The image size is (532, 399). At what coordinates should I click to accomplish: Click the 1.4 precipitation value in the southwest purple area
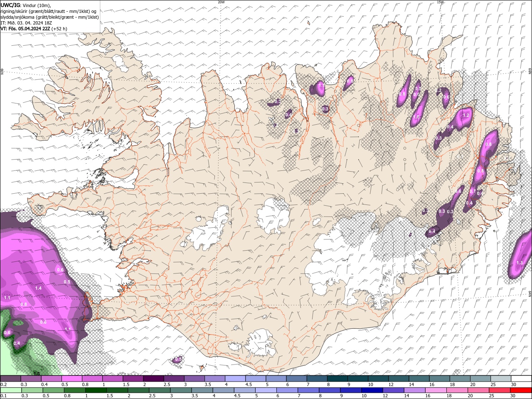[39, 288]
